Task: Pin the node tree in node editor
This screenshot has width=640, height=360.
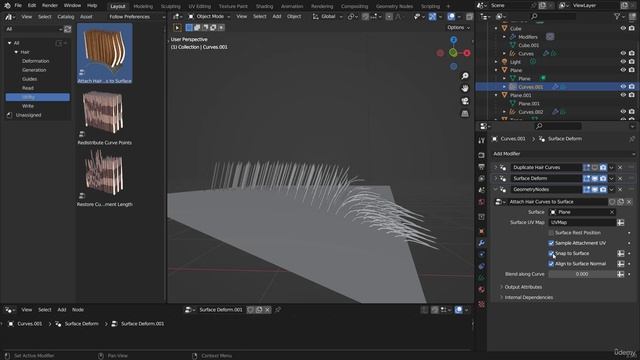Action: tap(278, 310)
